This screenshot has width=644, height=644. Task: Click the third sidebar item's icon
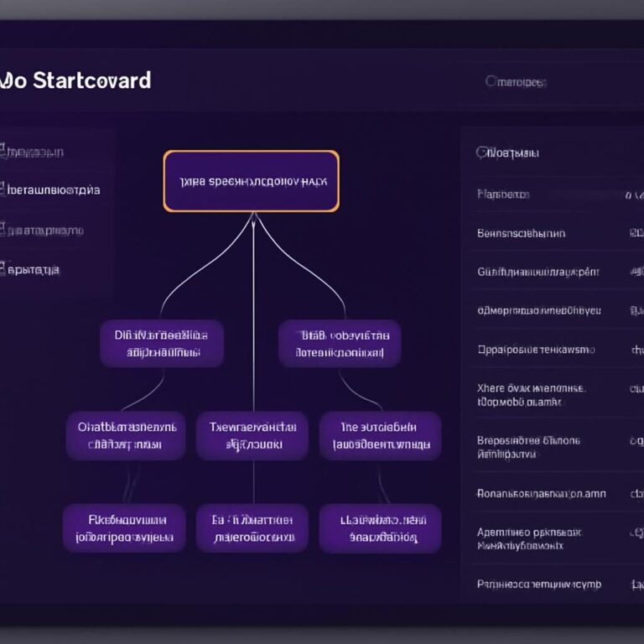pos(3,230)
